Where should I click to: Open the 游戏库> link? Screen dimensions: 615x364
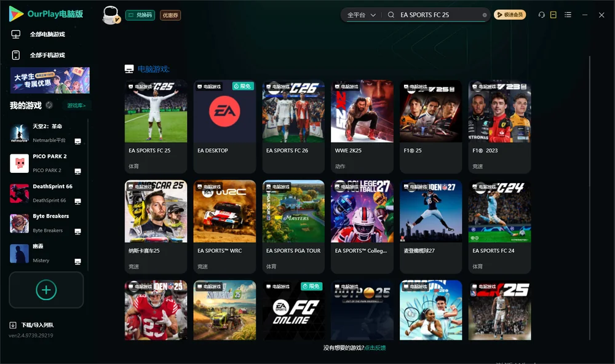(x=76, y=105)
